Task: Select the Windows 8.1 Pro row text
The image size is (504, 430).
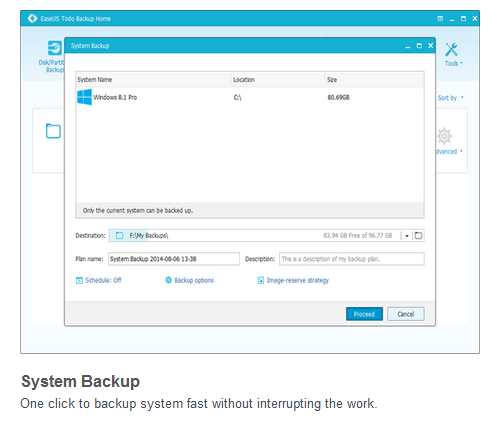Action: [x=115, y=97]
